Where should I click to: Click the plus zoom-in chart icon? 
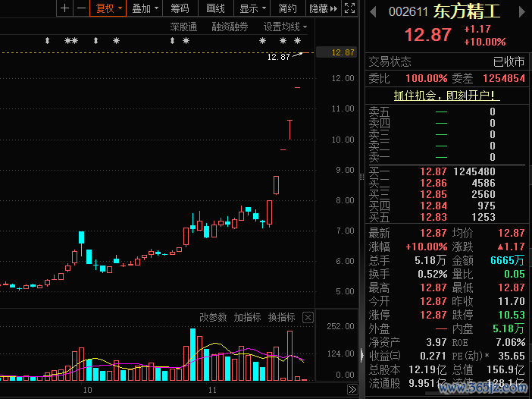click(65, 8)
